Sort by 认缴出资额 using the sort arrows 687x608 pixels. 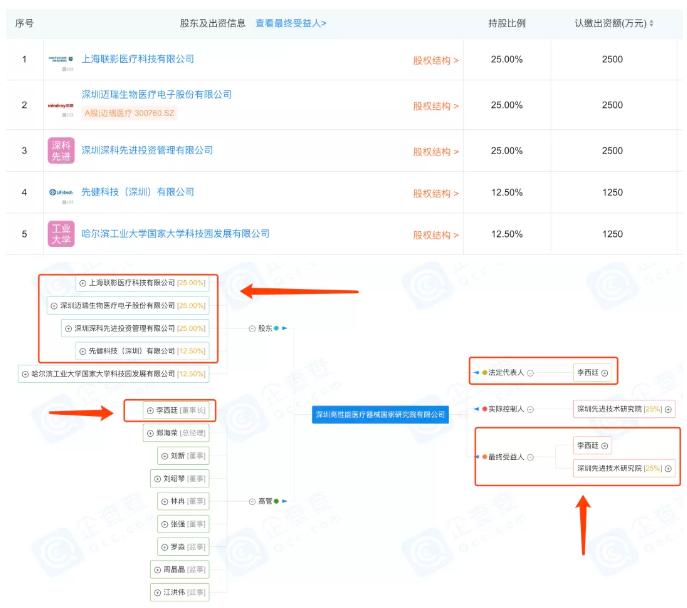(x=652, y=23)
